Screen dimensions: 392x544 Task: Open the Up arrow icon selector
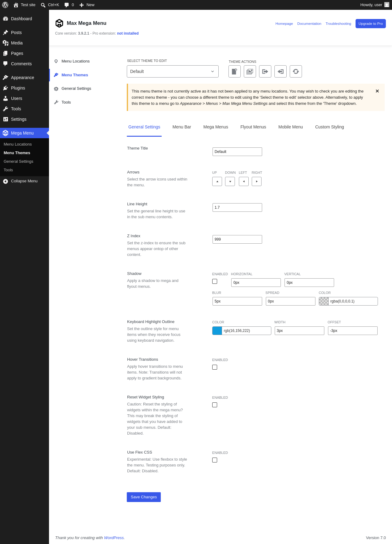(x=217, y=181)
